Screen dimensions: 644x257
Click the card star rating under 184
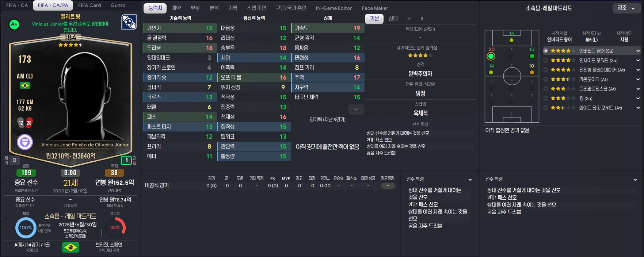click(x=70, y=45)
